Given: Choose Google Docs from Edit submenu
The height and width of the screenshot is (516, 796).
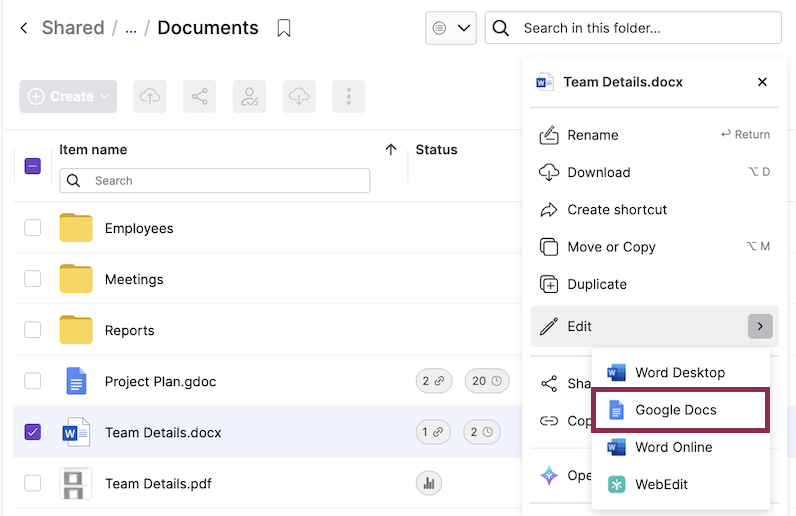Looking at the screenshot, I should click(676, 410).
